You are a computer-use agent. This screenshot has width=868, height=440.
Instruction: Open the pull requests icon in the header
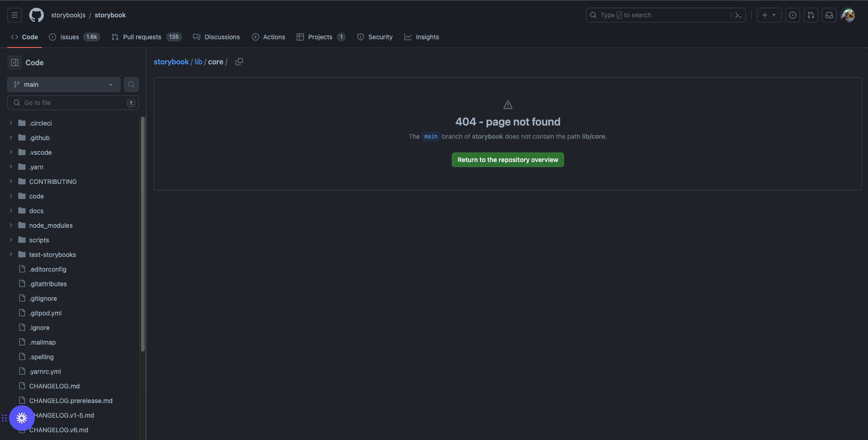(x=810, y=15)
